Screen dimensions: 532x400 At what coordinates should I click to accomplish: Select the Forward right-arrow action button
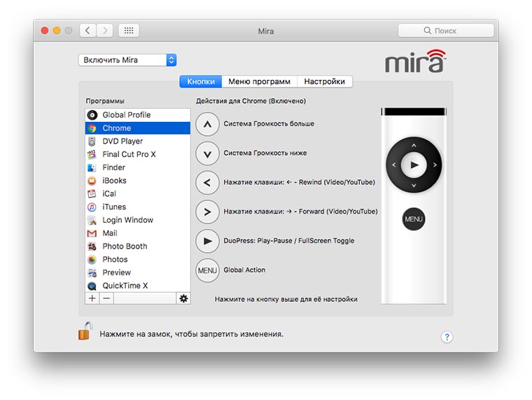pos(206,212)
